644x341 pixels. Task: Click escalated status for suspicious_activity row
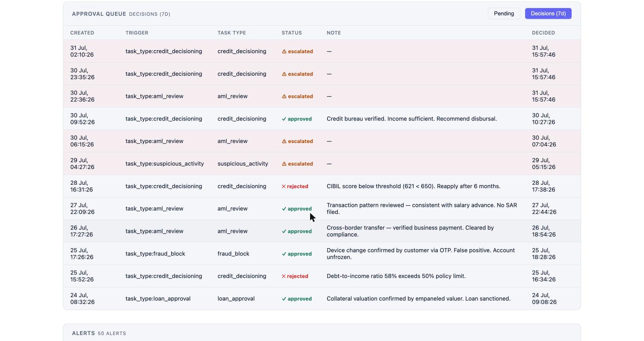coord(297,164)
